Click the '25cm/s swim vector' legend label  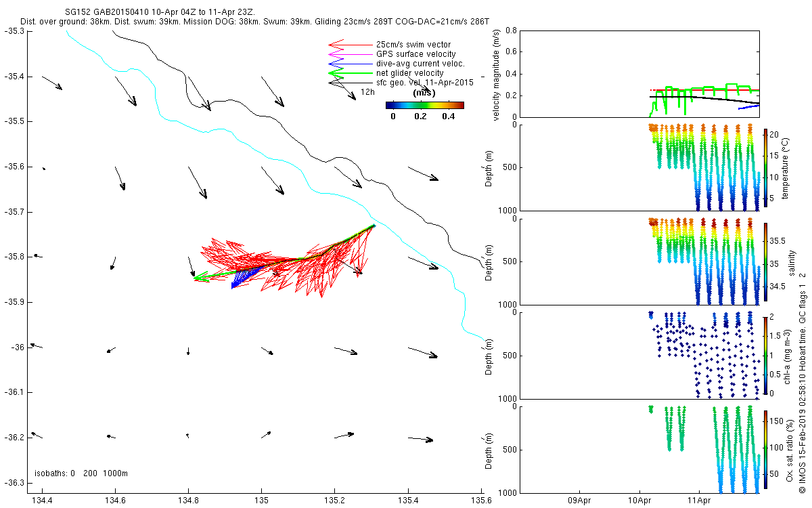click(x=413, y=45)
